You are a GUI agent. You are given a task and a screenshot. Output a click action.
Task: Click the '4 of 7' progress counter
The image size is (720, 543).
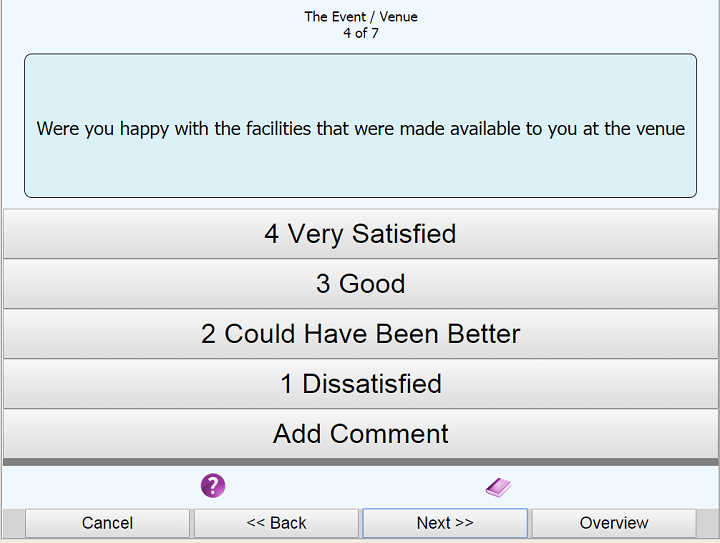point(360,33)
